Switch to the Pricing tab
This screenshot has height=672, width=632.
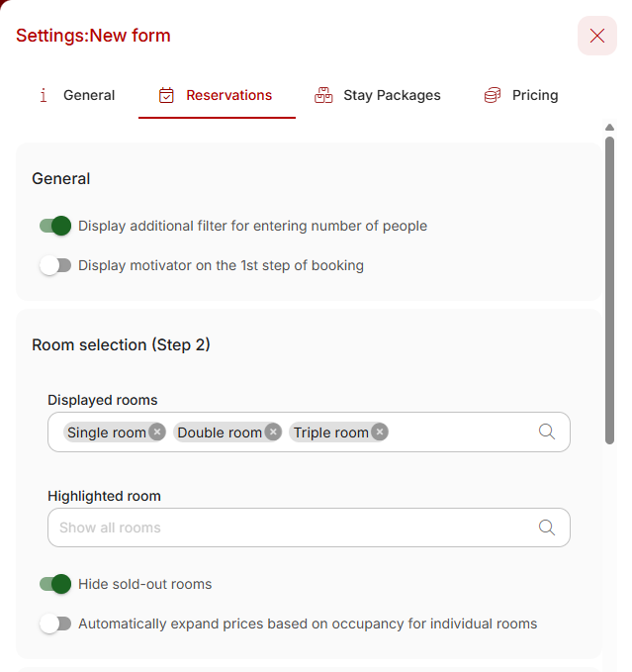click(x=521, y=95)
